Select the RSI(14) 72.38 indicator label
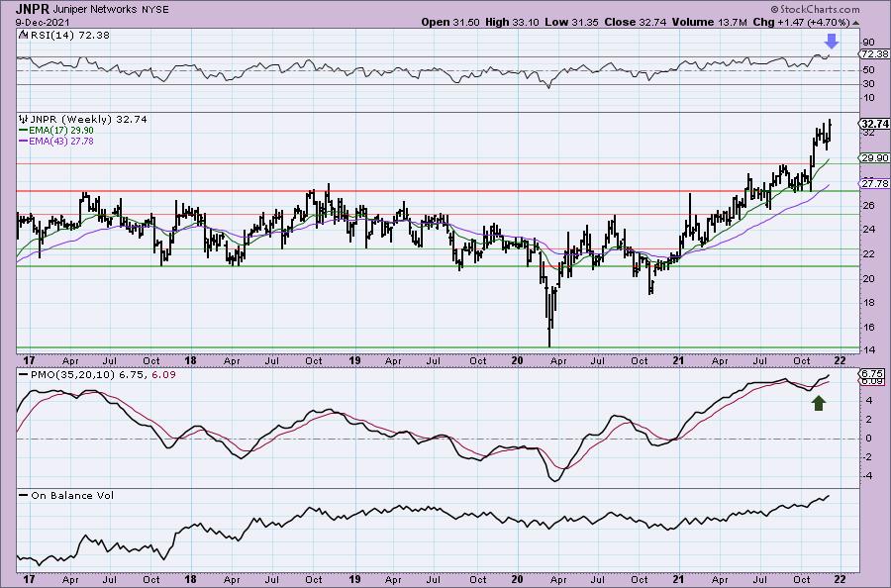 tap(68, 35)
